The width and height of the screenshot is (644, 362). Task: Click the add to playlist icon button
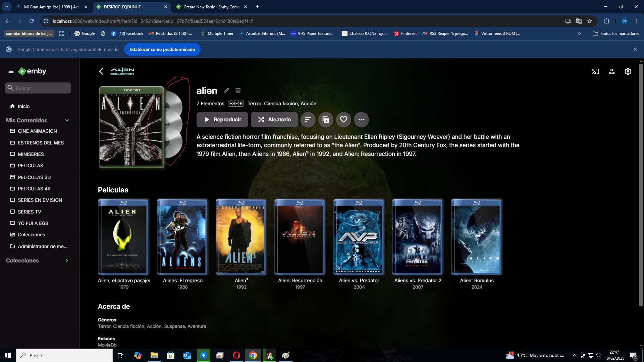pyautogui.click(x=326, y=120)
